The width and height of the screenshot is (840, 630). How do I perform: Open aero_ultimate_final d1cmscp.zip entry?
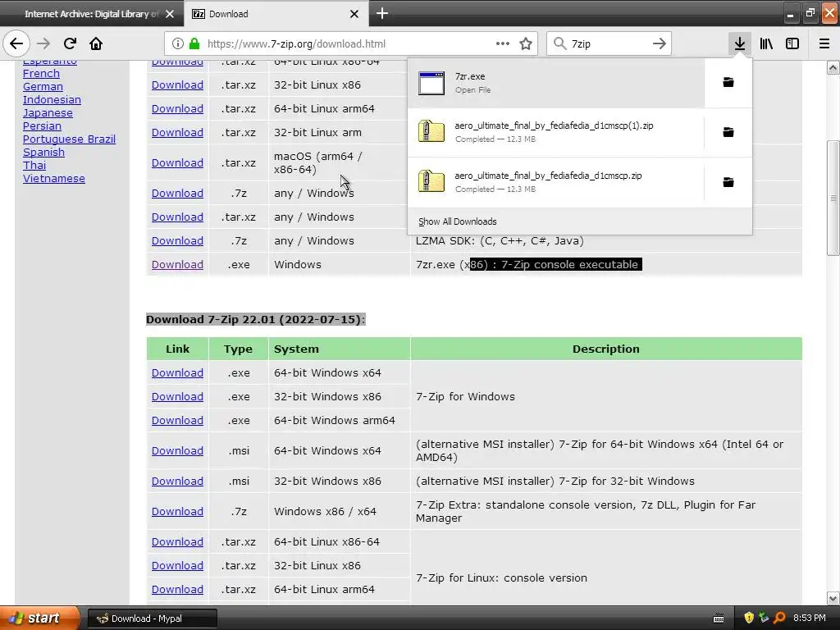[556, 182]
